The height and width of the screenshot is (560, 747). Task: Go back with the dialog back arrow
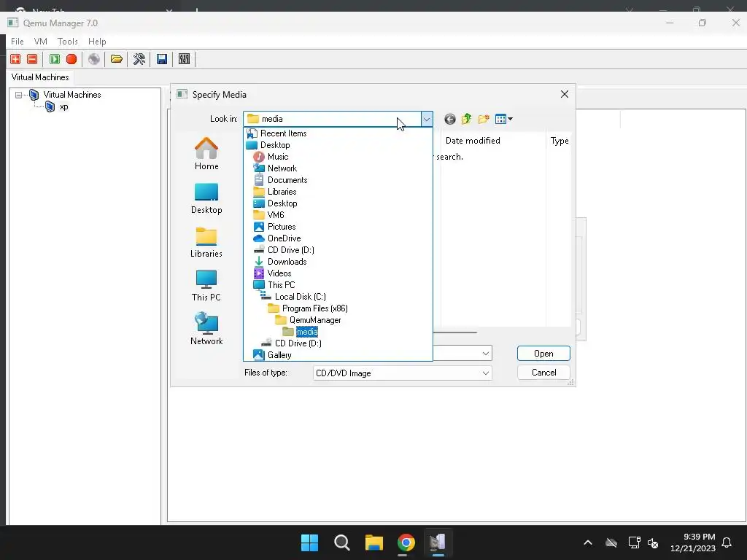click(x=449, y=119)
